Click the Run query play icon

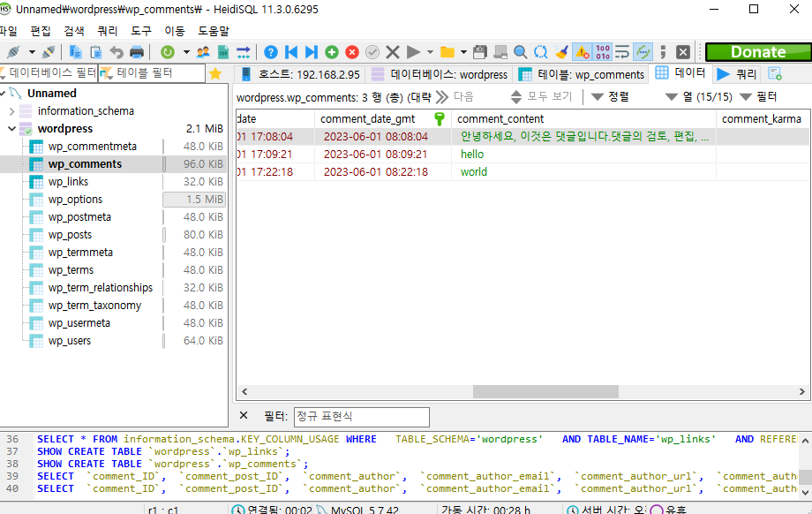(x=413, y=52)
